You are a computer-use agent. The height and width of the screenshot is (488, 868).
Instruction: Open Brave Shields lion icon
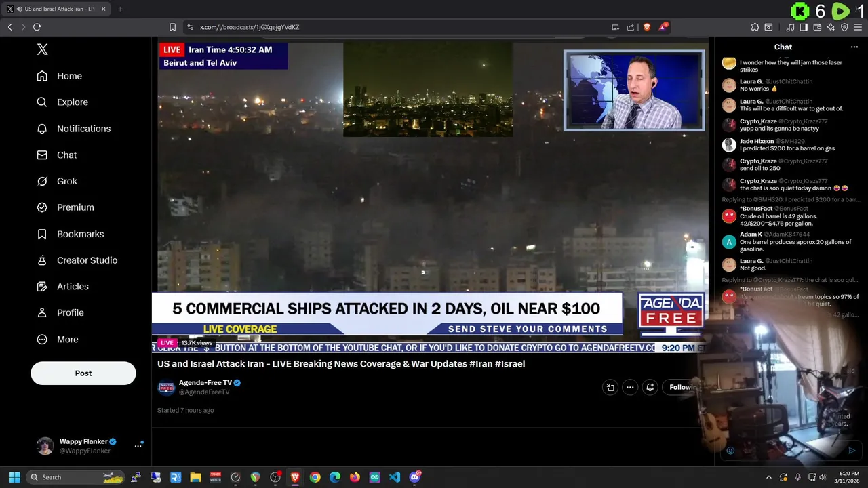646,27
